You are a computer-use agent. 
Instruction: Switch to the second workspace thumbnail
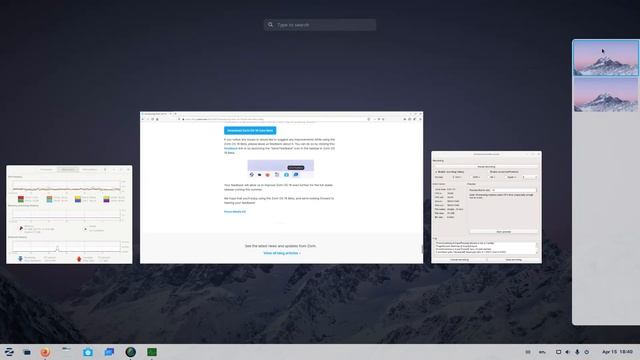606,95
